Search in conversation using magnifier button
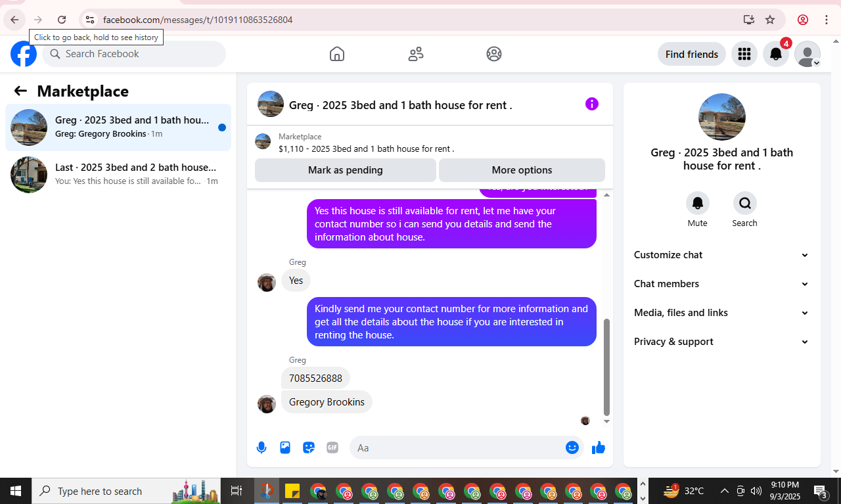Image resolution: width=841 pixels, height=504 pixels. pyautogui.click(x=745, y=203)
